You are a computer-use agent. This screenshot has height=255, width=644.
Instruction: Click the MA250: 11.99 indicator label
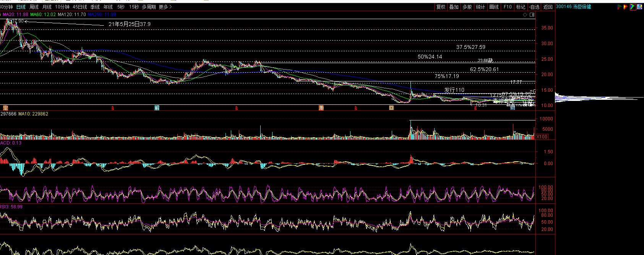coord(102,15)
